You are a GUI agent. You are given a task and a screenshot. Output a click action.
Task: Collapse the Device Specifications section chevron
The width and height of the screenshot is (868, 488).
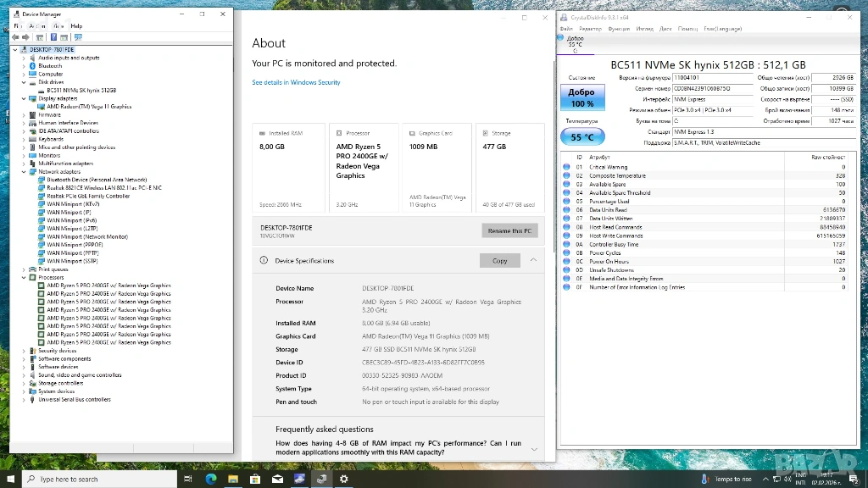click(x=533, y=260)
